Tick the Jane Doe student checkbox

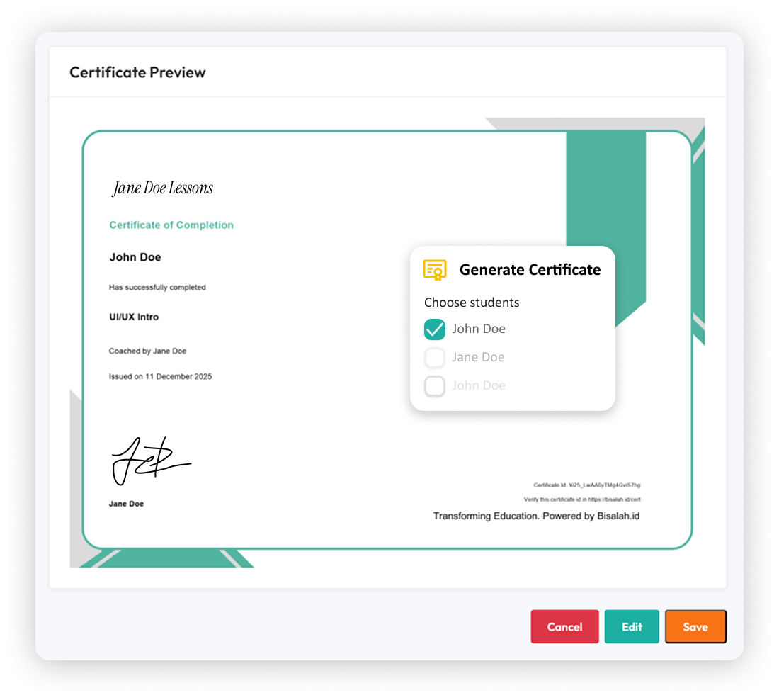pyautogui.click(x=435, y=358)
